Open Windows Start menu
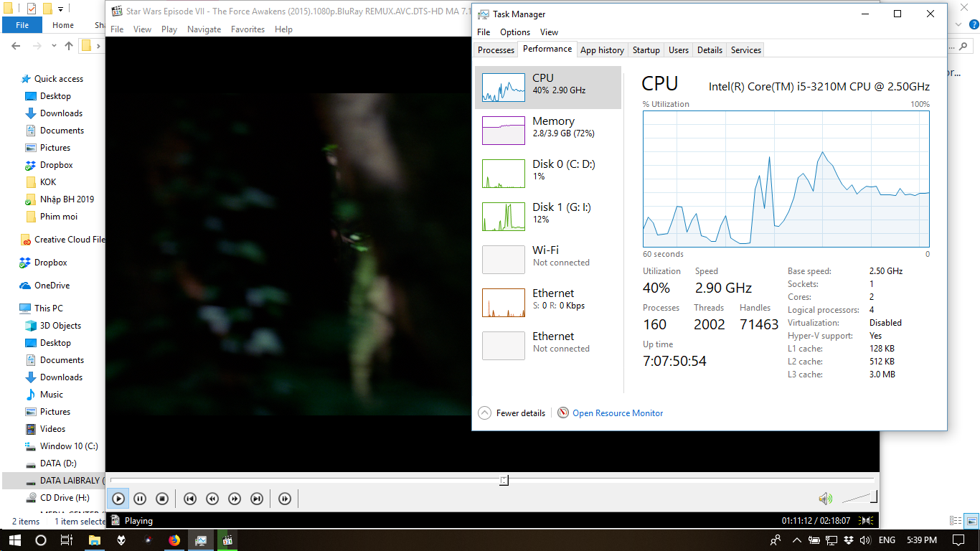The height and width of the screenshot is (551, 980). click(14, 540)
